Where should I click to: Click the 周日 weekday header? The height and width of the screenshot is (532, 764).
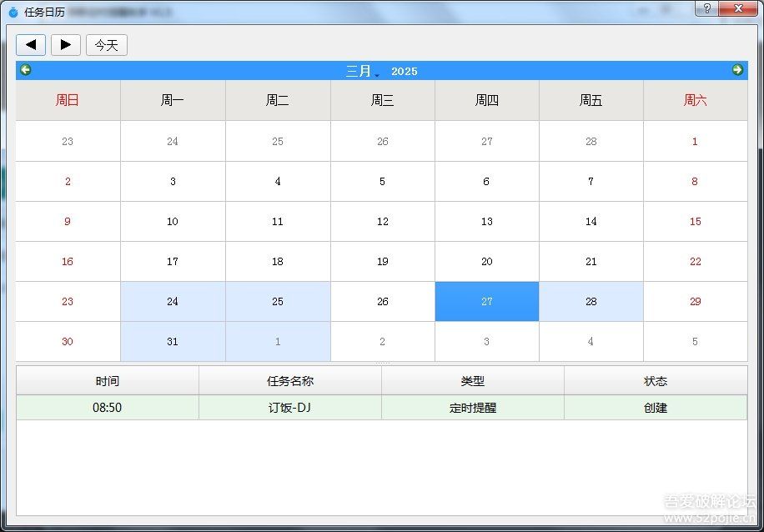(68, 100)
